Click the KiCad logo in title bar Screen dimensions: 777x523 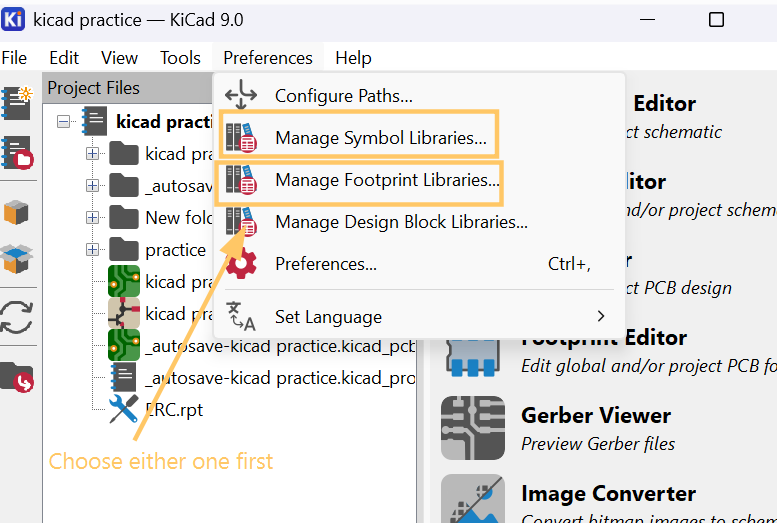tap(13, 19)
